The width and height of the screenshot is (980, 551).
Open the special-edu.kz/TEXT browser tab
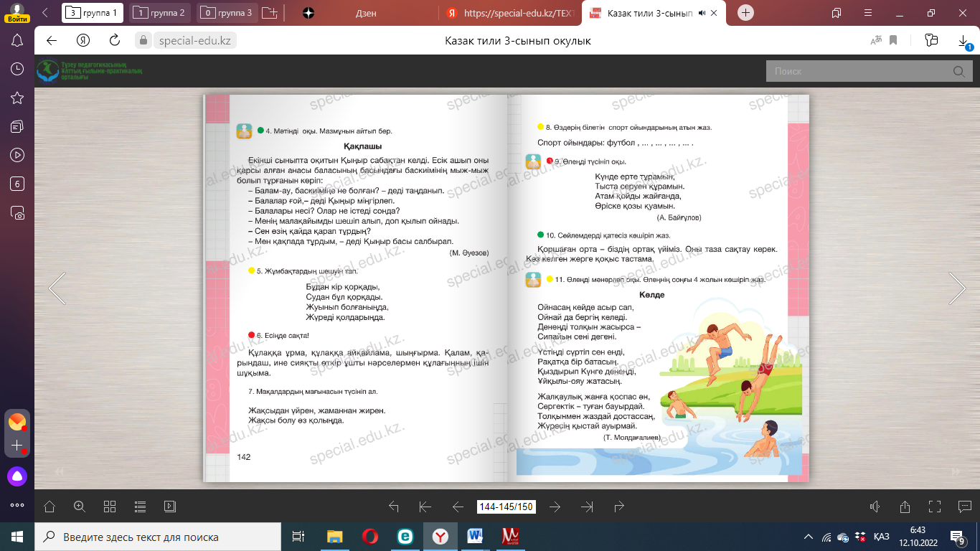509,13
